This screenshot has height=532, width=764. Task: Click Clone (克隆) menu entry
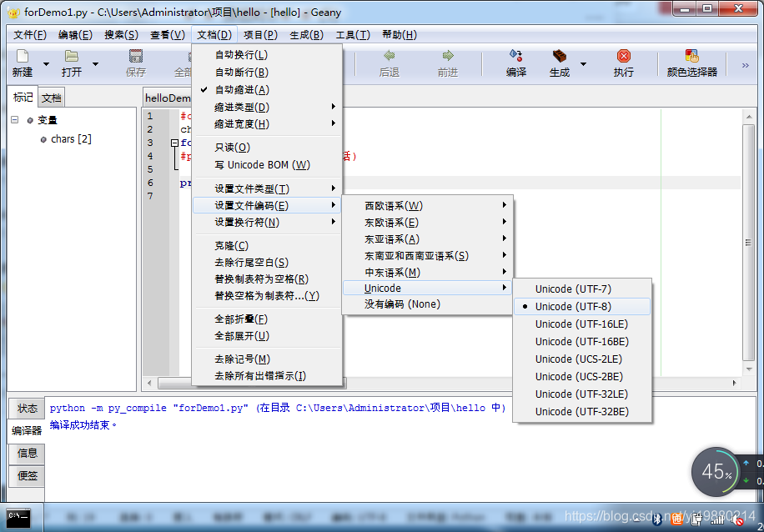click(x=267, y=246)
